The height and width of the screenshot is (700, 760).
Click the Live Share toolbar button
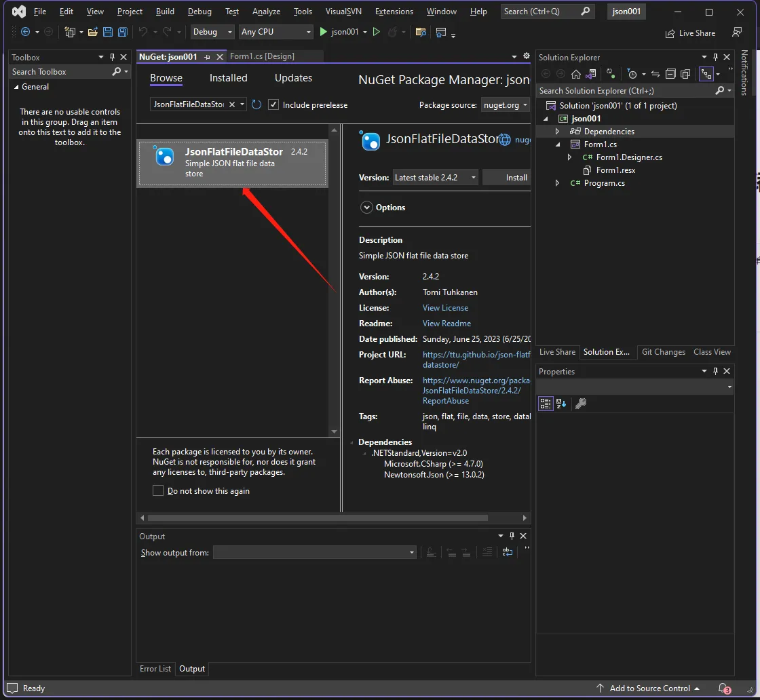[x=690, y=33]
